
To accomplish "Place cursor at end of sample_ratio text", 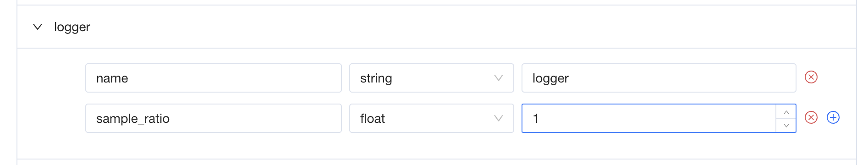I will (x=170, y=118).
